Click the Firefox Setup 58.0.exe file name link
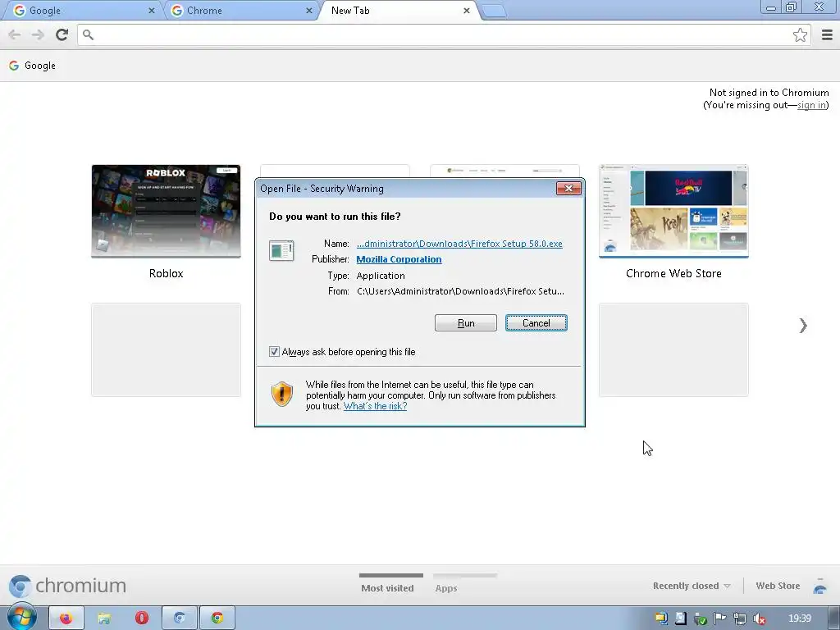This screenshot has height=630, width=840. pyautogui.click(x=459, y=244)
